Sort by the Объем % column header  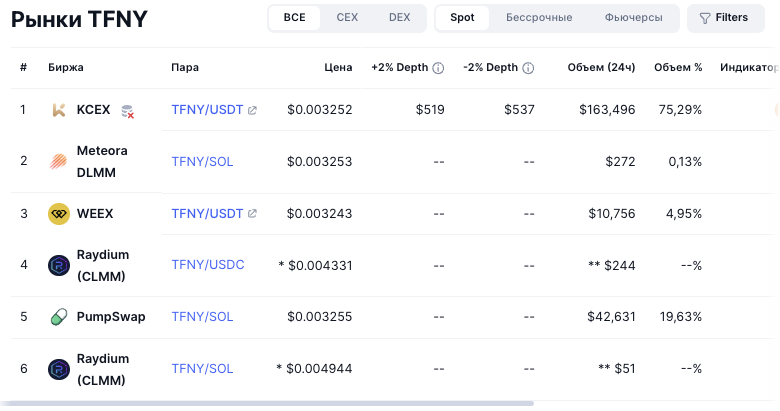point(678,67)
